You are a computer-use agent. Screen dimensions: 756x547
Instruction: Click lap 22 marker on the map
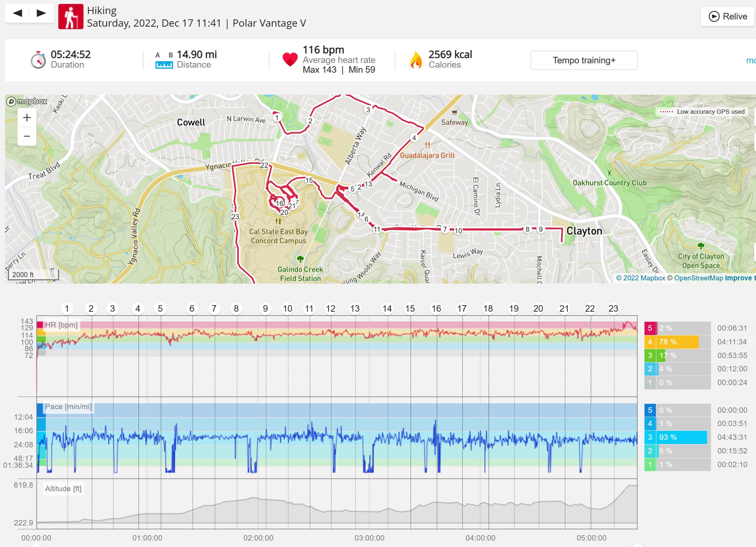[264, 165]
